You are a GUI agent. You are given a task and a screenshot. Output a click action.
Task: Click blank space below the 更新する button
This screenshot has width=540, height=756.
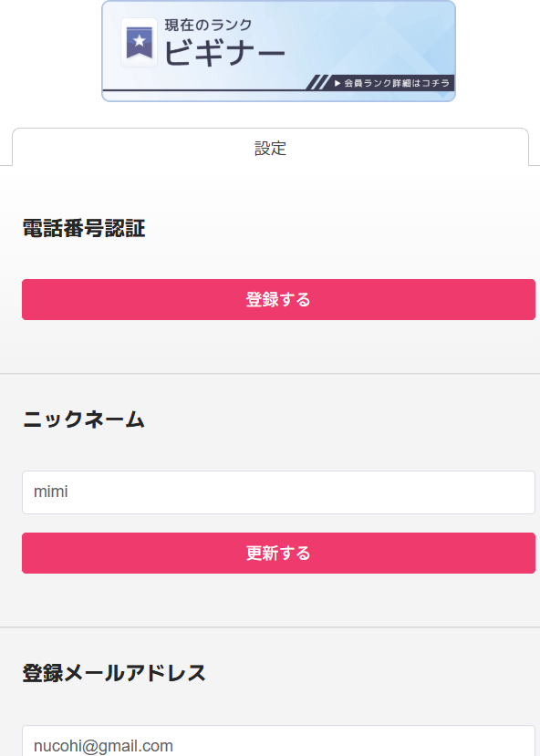coord(279,599)
